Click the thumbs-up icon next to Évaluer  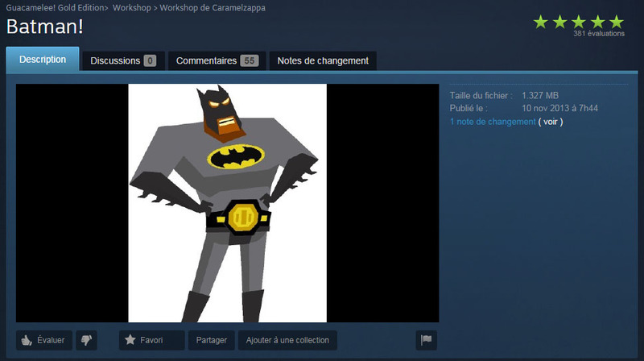point(27,340)
